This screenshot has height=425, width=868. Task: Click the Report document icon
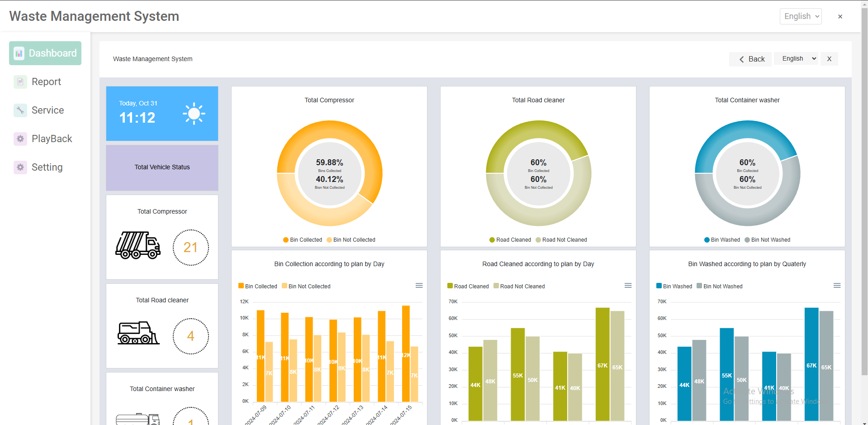(20, 82)
